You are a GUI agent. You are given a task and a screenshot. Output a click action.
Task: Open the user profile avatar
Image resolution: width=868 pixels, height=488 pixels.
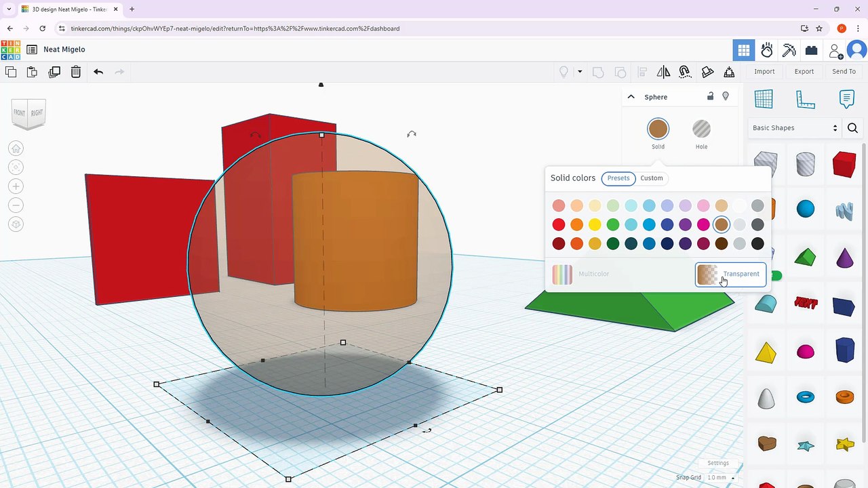[x=857, y=50]
